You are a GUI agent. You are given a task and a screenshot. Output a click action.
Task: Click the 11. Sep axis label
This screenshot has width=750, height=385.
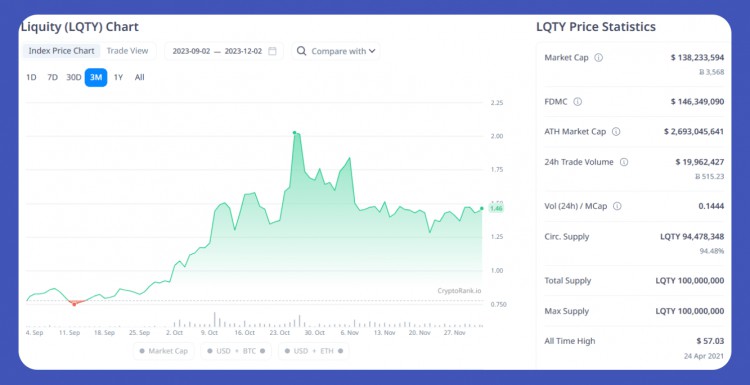coord(69,333)
